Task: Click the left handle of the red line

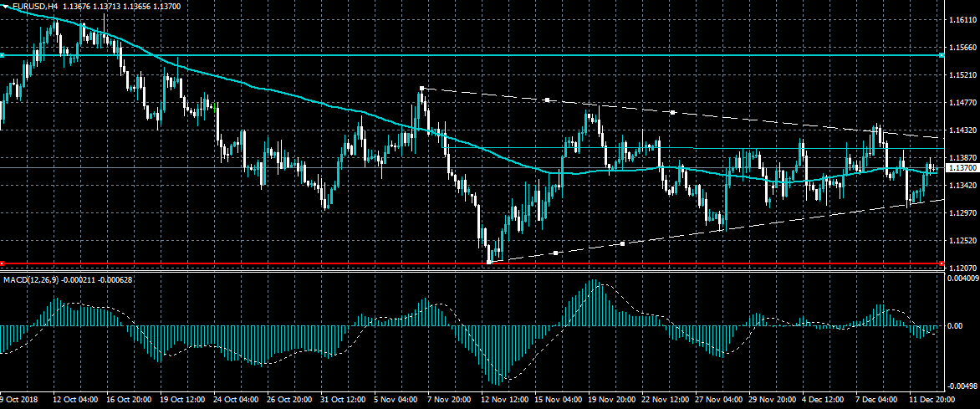Action: coord(2,263)
